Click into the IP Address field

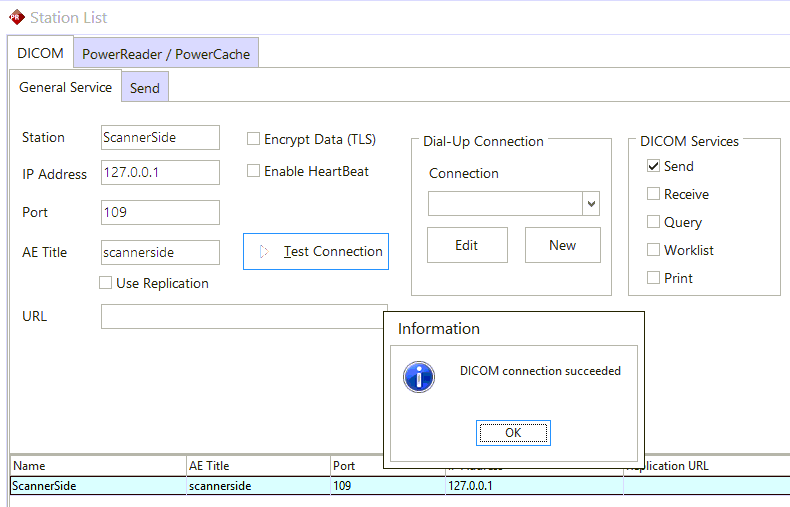(160, 173)
